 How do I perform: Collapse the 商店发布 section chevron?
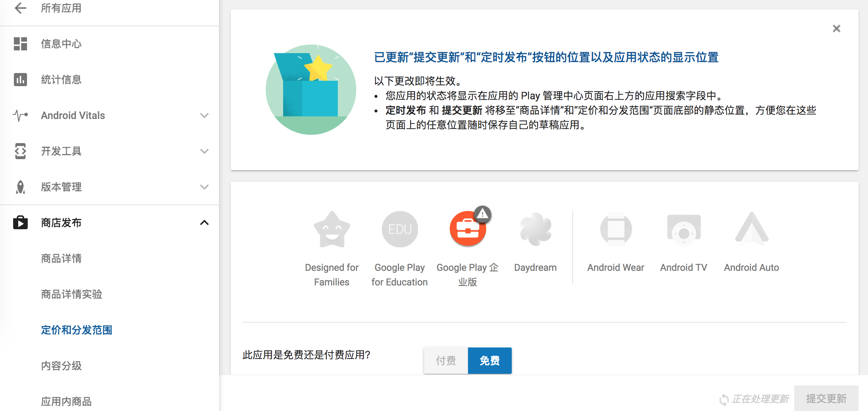pyautogui.click(x=204, y=223)
